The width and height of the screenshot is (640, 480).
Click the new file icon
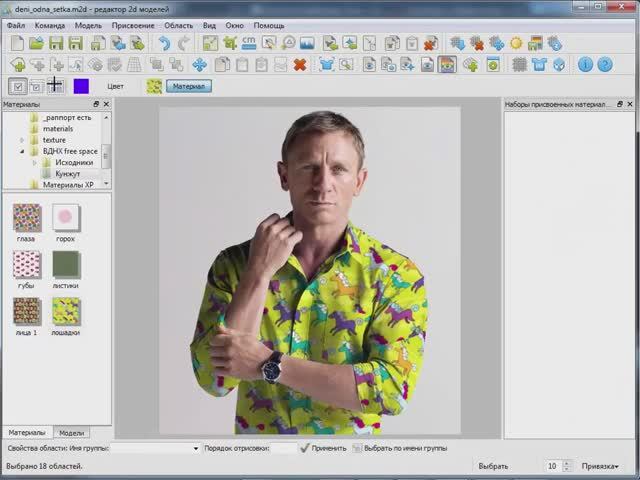click(17, 43)
